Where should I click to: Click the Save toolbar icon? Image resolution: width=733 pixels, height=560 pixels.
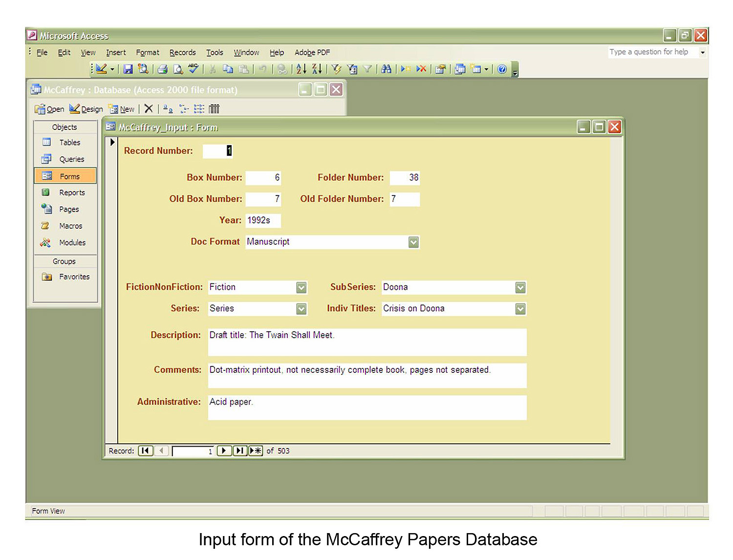pos(128,69)
